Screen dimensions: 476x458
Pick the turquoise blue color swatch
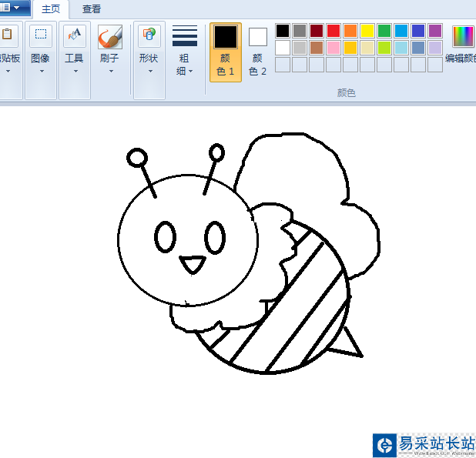(401, 31)
